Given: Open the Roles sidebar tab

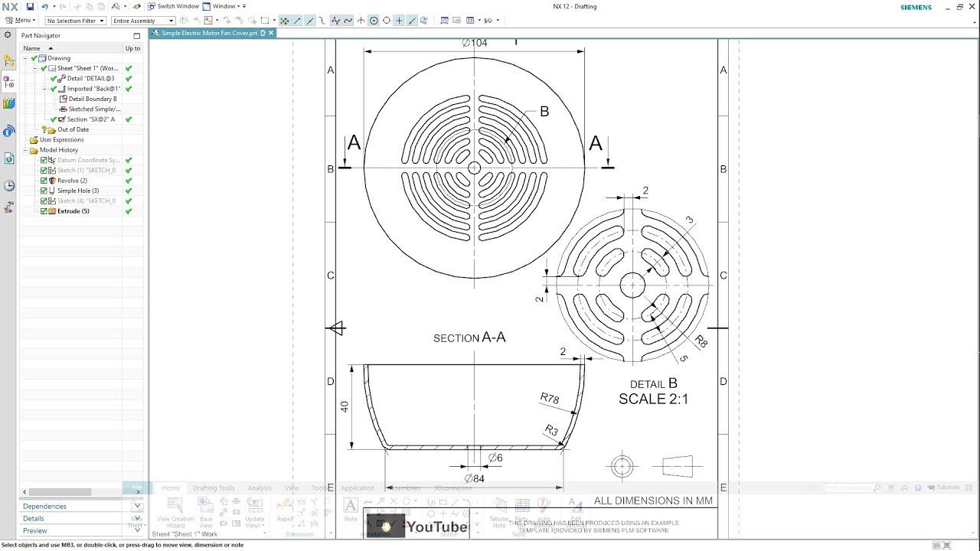Looking at the screenshot, I should pyautogui.click(x=9, y=207).
